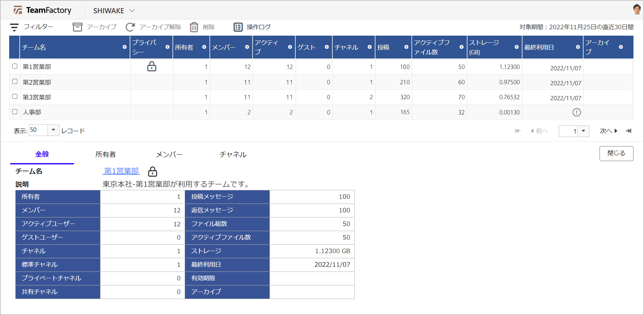644x315 pixels.
Task: Check the 第2営業部 row checkbox
Action: point(15,82)
